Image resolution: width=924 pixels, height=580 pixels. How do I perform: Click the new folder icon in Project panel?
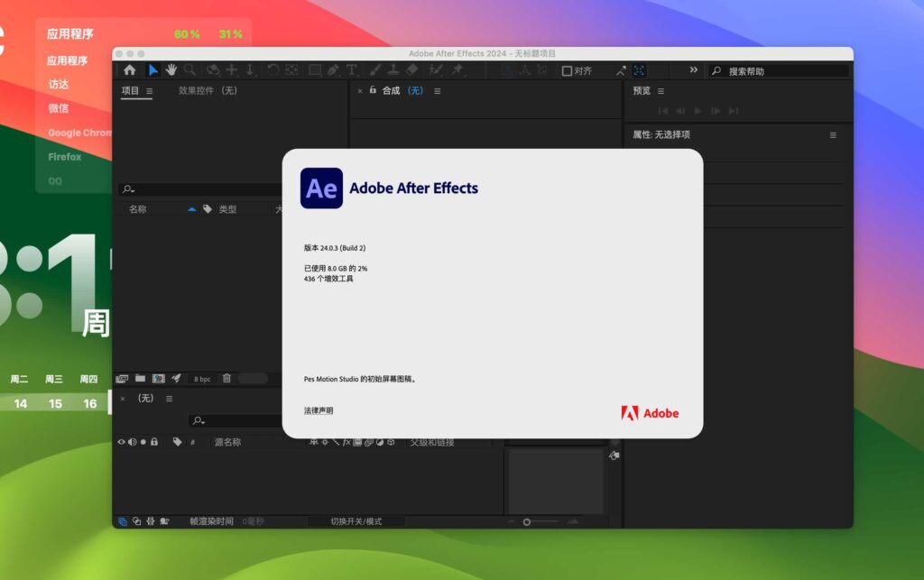pos(140,379)
